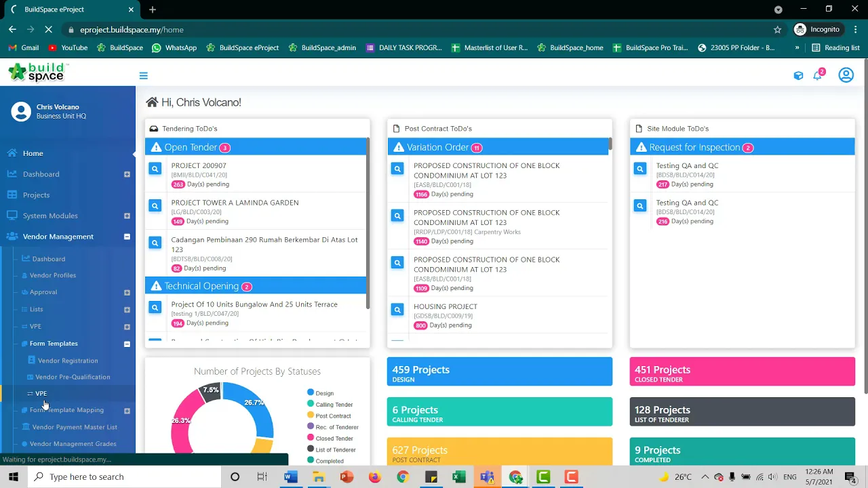Click bookmark star icon in address bar
Screen dimensions: 868x488
point(777,30)
